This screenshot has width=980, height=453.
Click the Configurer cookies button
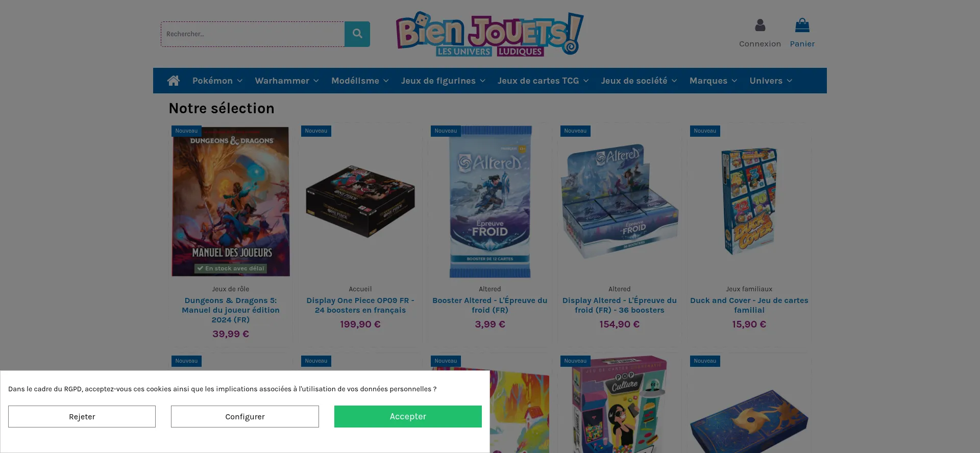(245, 417)
